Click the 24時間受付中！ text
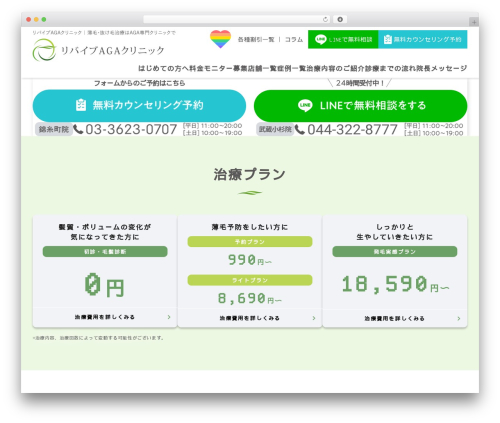The height and width of the screenshot is (423, 500). coord(359,83)
